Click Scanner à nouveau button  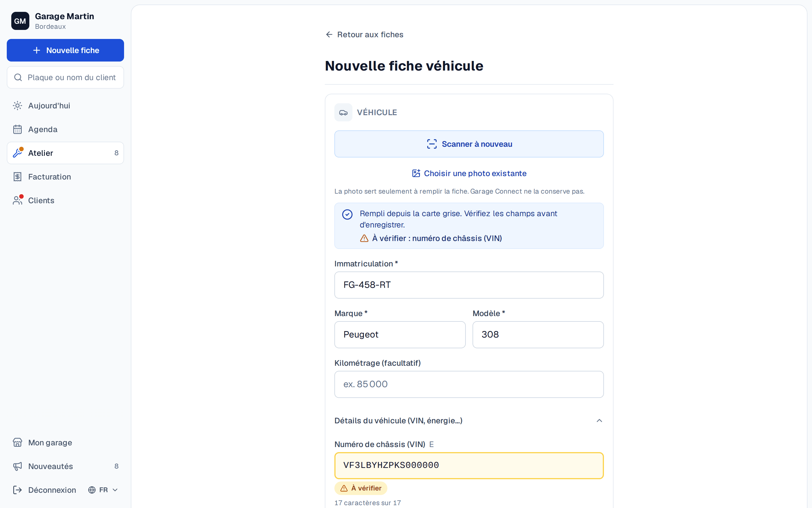[469, 144]
